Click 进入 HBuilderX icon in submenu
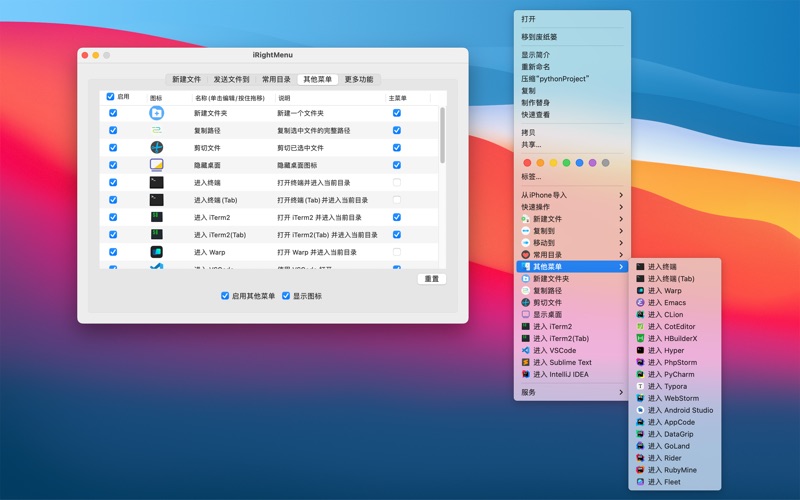The width and height of the screenshot is (800, 500). coord(640,338)
